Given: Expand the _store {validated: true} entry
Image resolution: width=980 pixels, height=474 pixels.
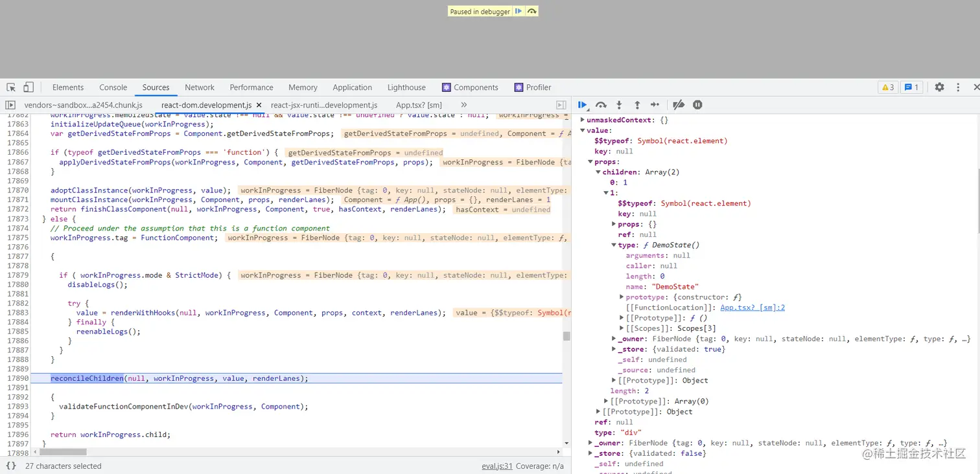Looking at the screenshot, I should point(614,349).
